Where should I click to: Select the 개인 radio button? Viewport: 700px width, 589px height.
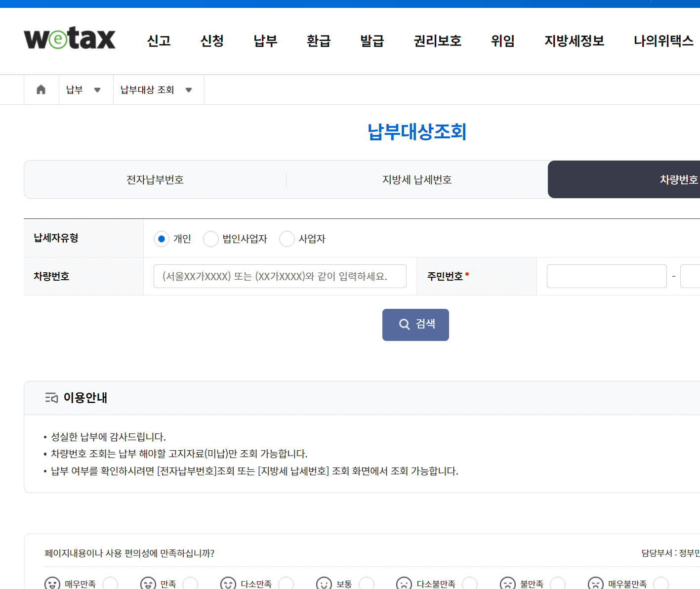tap(162, 239)
